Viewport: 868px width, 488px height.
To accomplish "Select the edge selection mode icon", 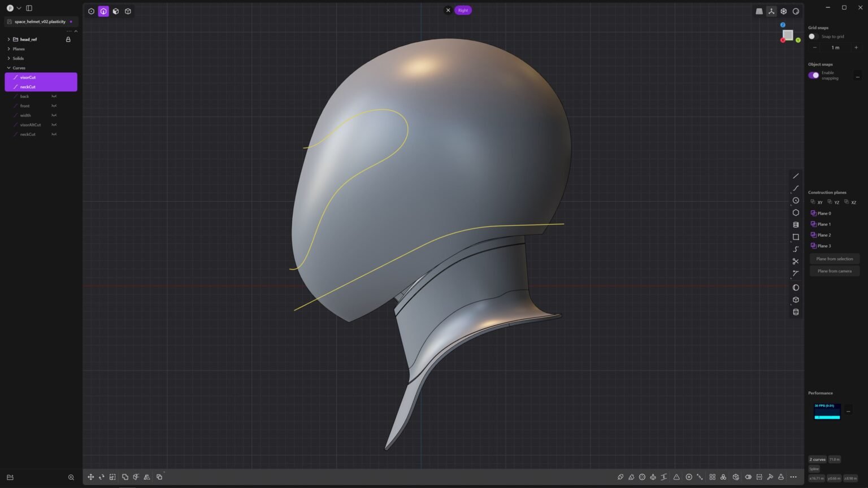I will 103,11.
